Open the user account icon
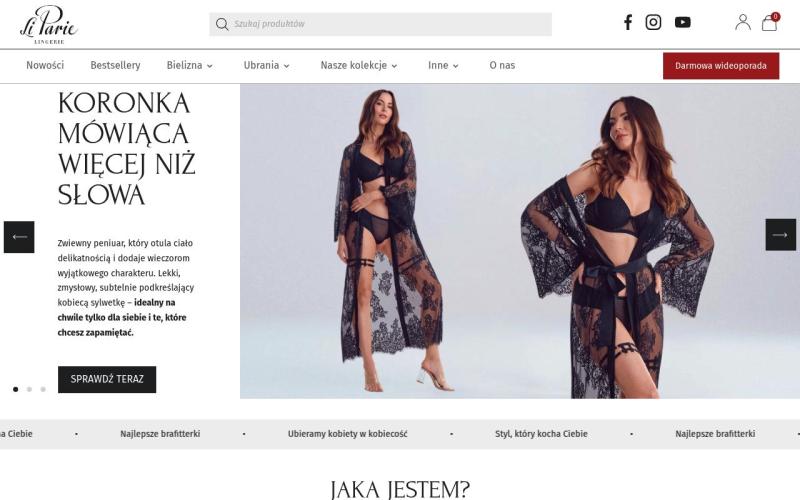Viewport: 800px width, 500px height. pyautogui.click(x=743, y=22)
